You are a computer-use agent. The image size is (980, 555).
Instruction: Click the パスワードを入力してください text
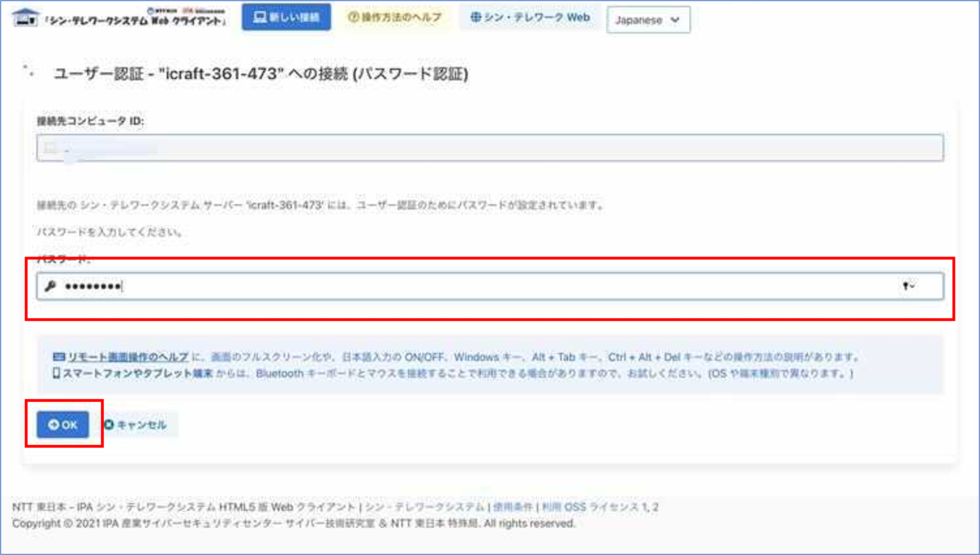[110, 232]
